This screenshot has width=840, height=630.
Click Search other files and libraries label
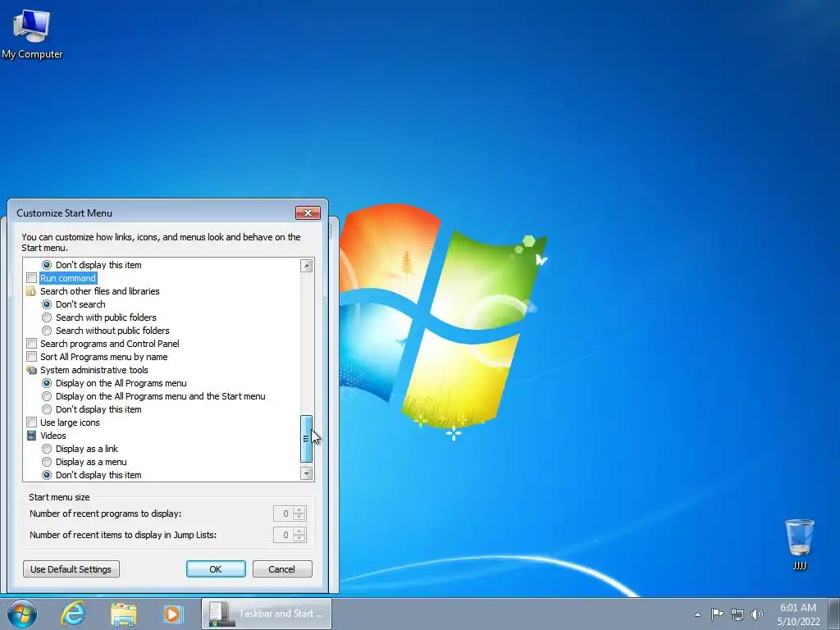point(100,291)
